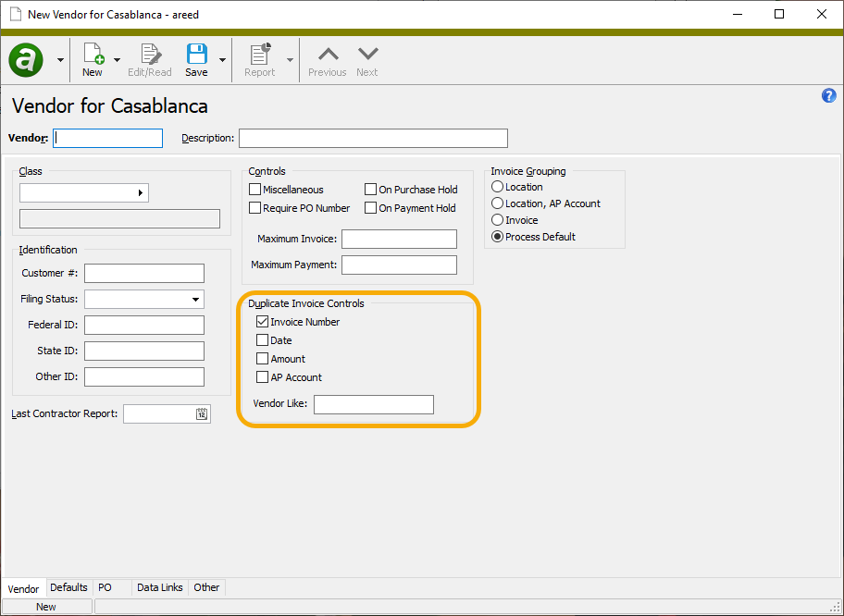Open the help question mark icon
844x616 pixels.
[828, 95]
